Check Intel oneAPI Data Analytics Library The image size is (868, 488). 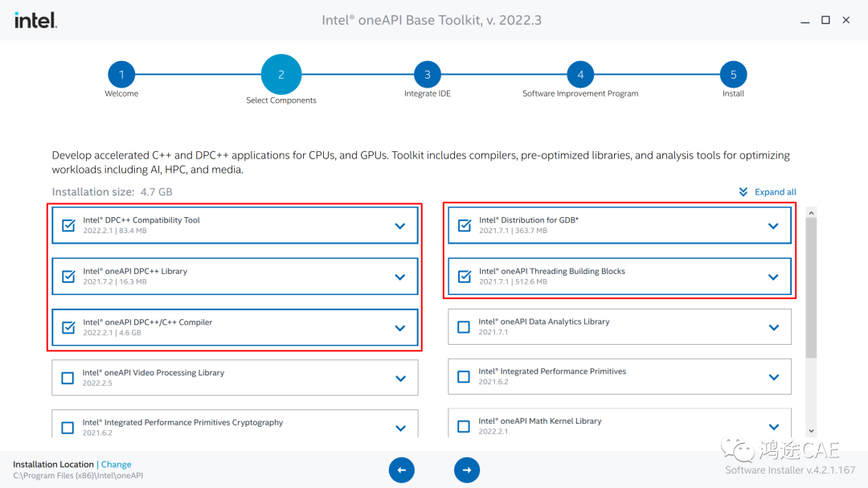coord(464,327)
